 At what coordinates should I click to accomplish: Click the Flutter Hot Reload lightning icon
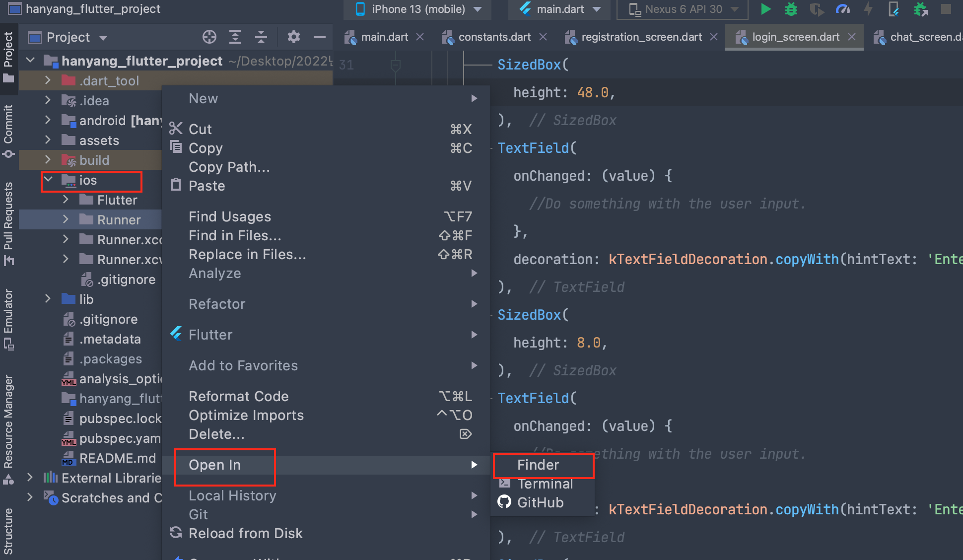pyautogui.click(x=868, y=9)
